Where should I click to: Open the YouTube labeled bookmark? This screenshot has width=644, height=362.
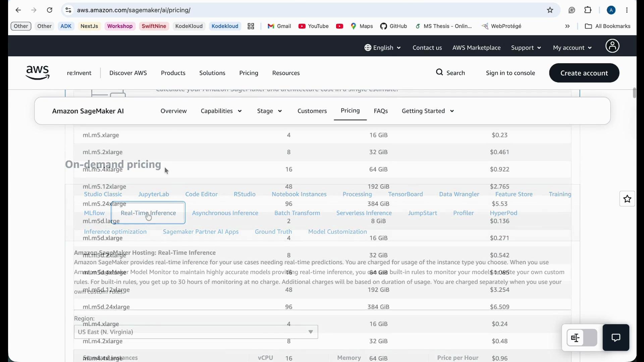(314, 26)
